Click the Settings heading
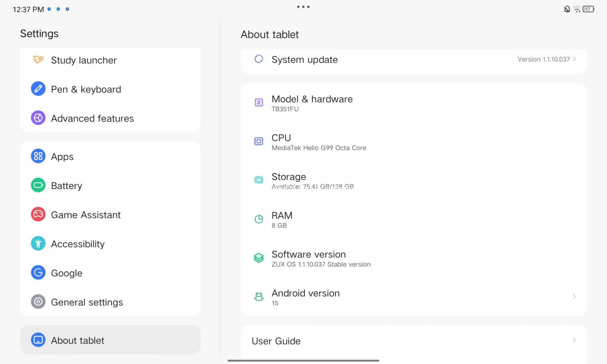This screenshot has height=364, width=607. pos(39,34)
